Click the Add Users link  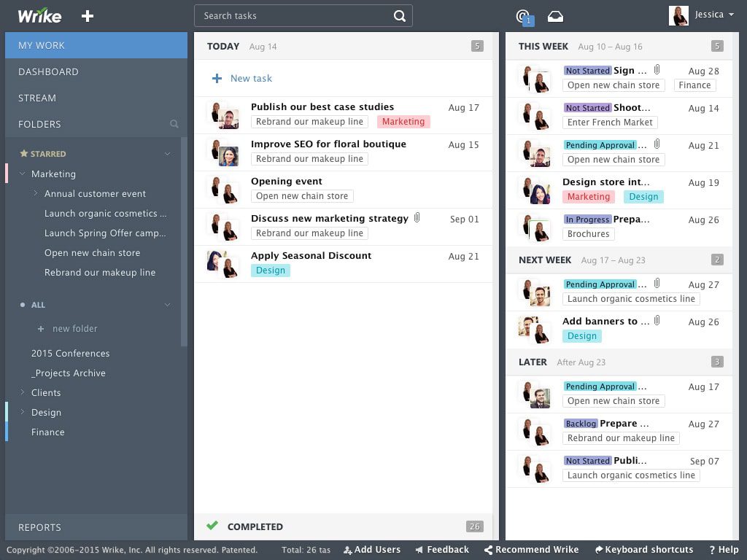click(372, 549)
